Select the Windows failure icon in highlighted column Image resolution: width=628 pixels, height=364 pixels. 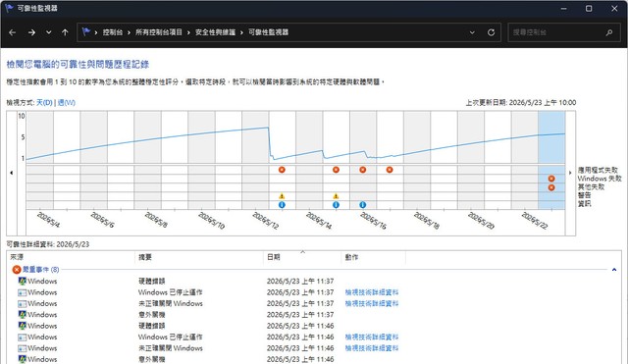551,179
